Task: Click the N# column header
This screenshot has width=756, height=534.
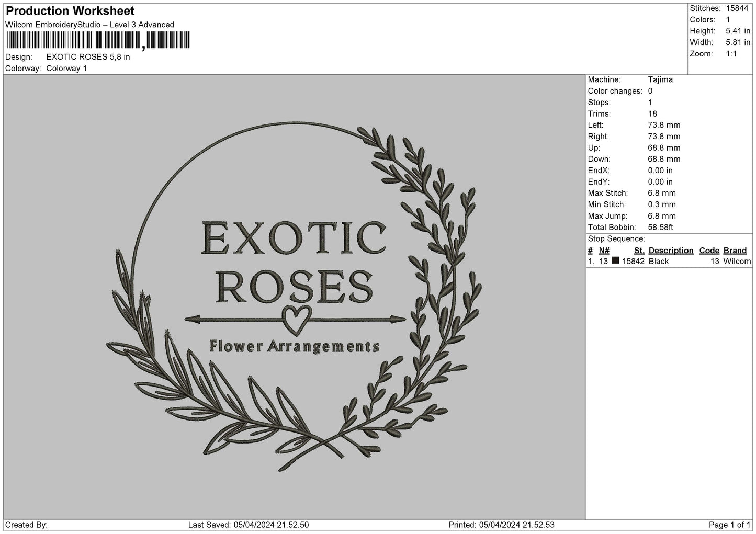Action: (x=604, y=251)
